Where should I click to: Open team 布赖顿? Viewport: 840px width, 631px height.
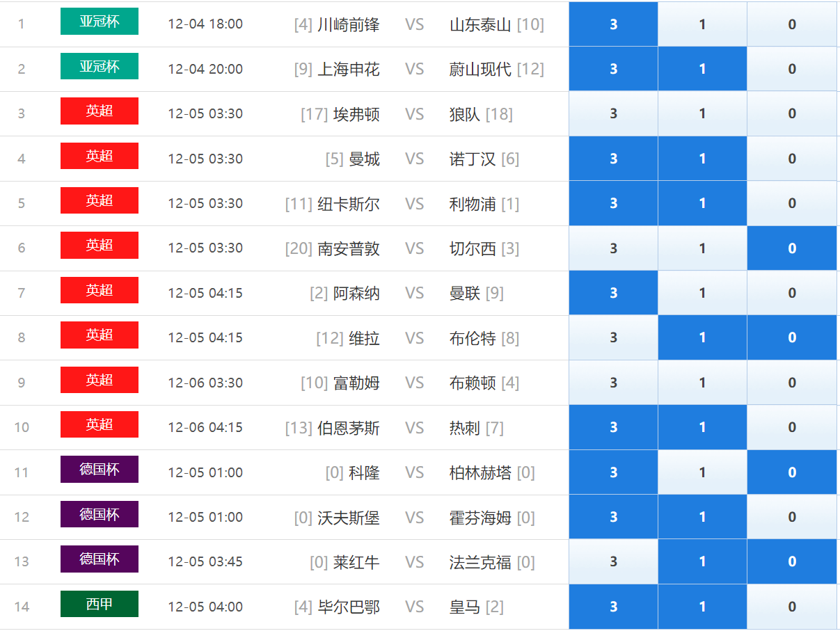tap(473, 383)
